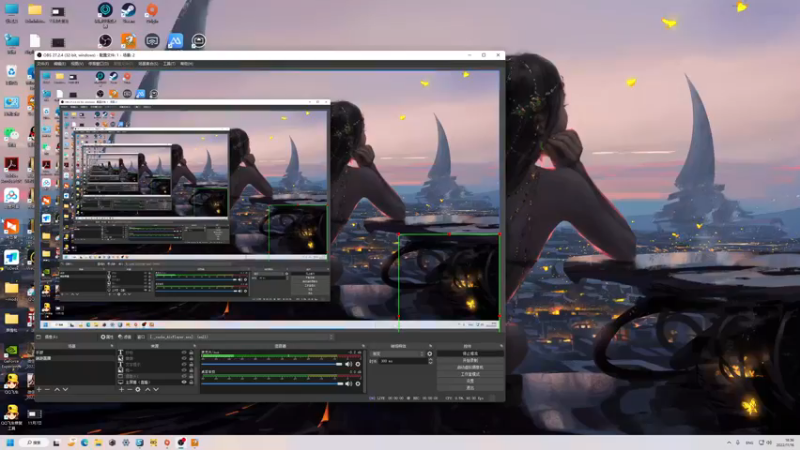This screenshot has width=800, height=450.
Task: Open the scene transition type dropdown
Action: 398,354
